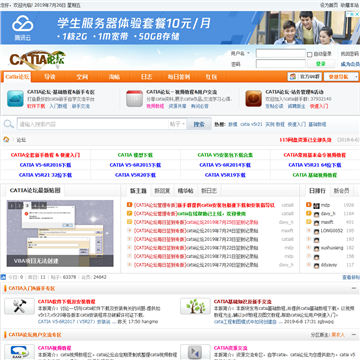360x360 pixels.
Task: Open the 每日签到 nav item
Action: [179, 77]
